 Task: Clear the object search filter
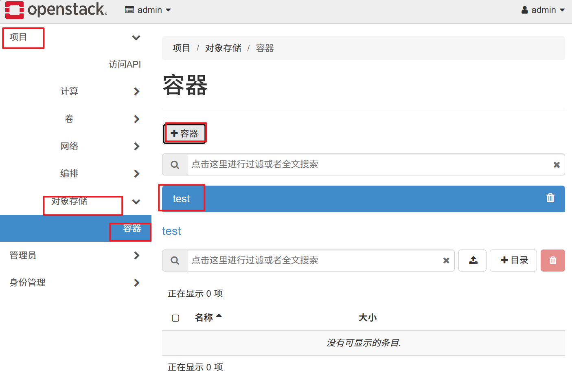click(446, 261)
